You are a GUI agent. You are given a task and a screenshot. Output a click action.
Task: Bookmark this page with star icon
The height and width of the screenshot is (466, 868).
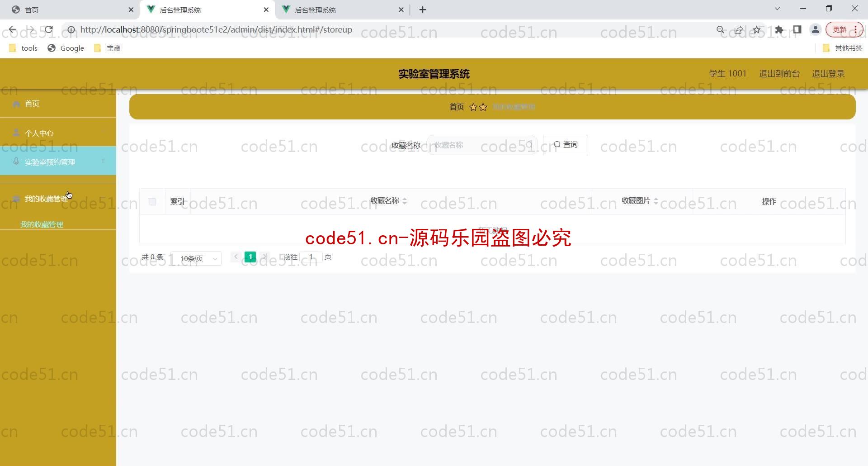[x=757, y=30]
